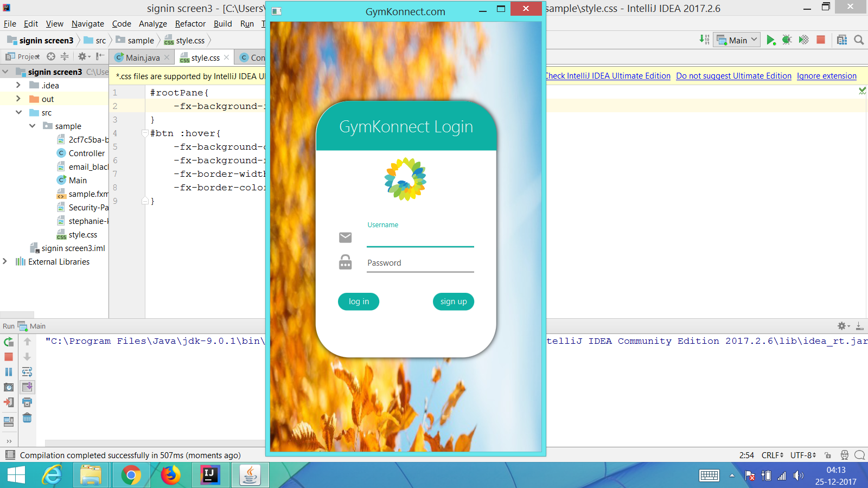
Task: Open the Build menu
Action: coord(222,24)
